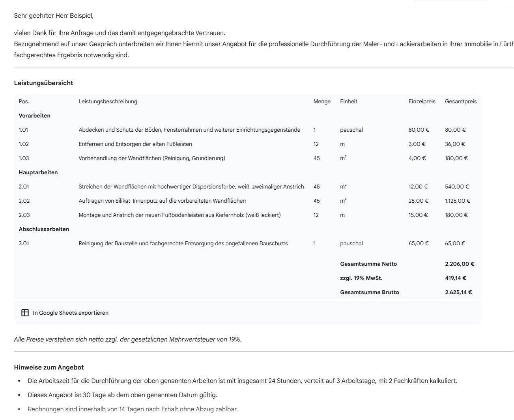514x420 pixels.
Task: Click the 'In Google Sheets exportieren' label
Action: tap(71, 313)
